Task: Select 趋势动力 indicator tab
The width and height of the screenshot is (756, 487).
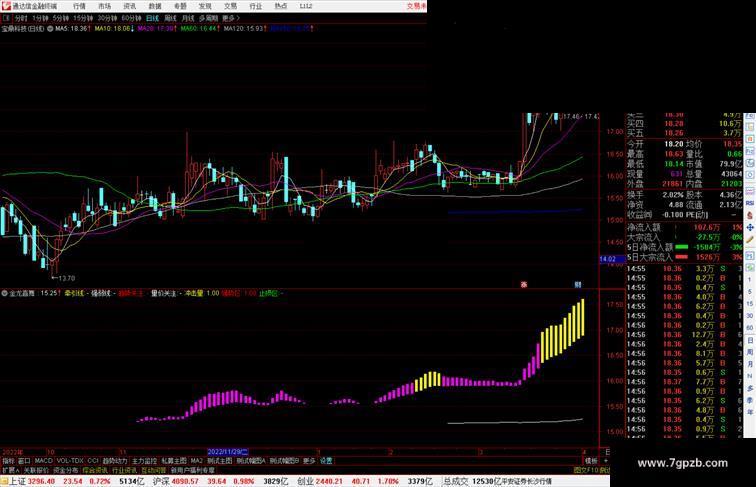Action: click(x=115, y=461)
